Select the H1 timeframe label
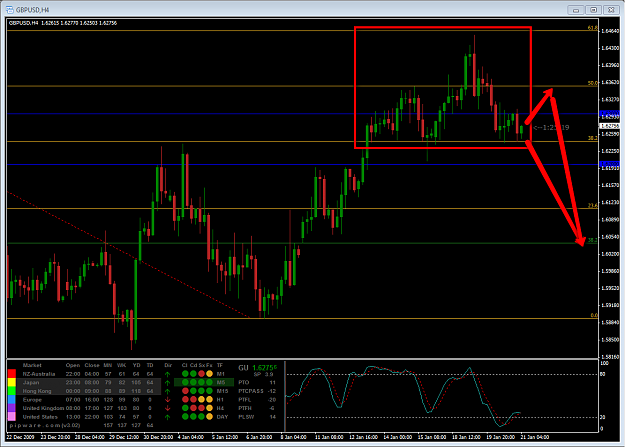The image size is (625, 447). (x=220, y=400)
